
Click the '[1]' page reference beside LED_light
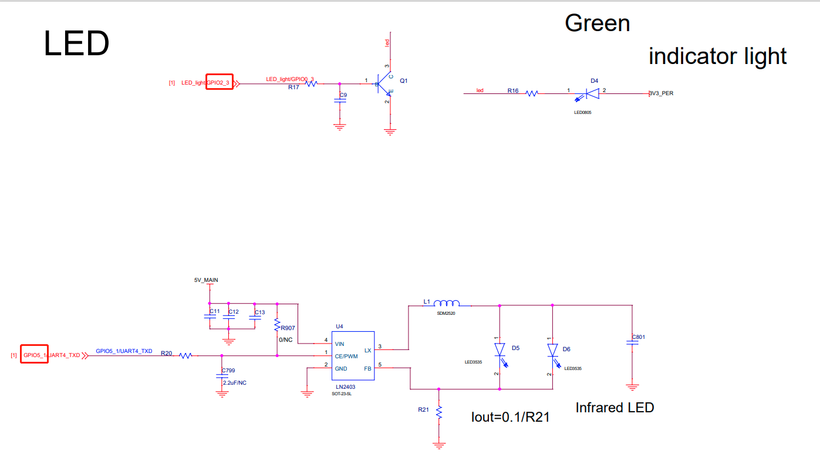coord(172,83)
